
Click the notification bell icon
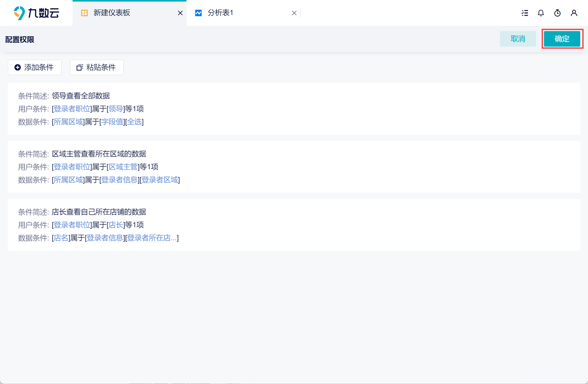click(x=541, y=13)
